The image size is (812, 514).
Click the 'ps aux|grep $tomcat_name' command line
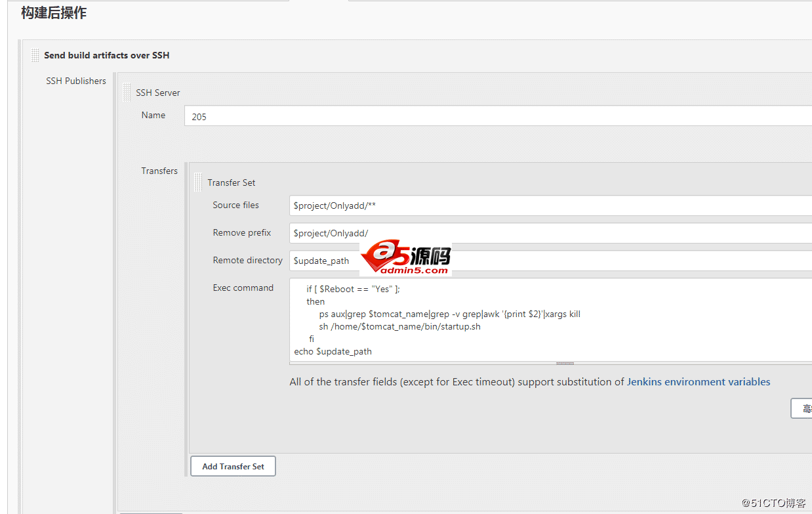click(450, 314)
